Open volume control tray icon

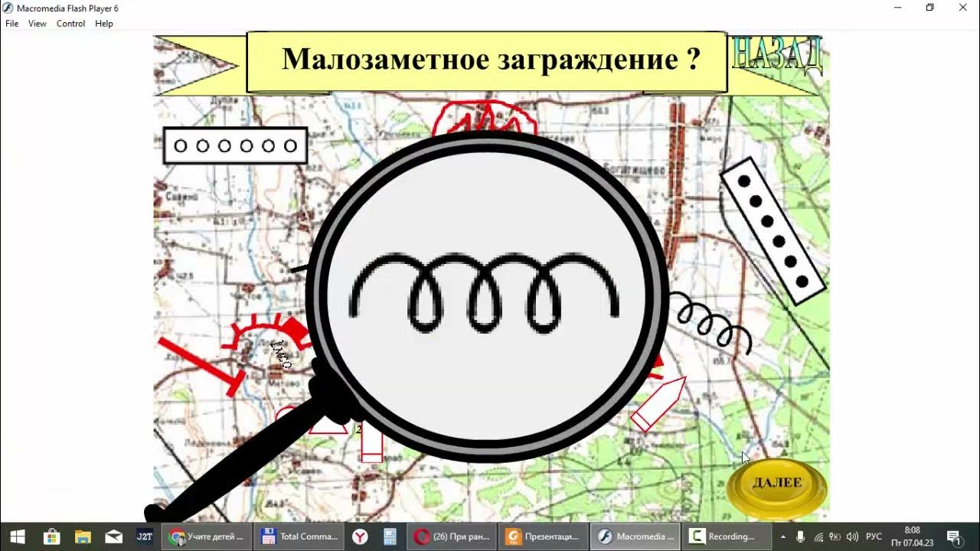[x=852, y=536]
